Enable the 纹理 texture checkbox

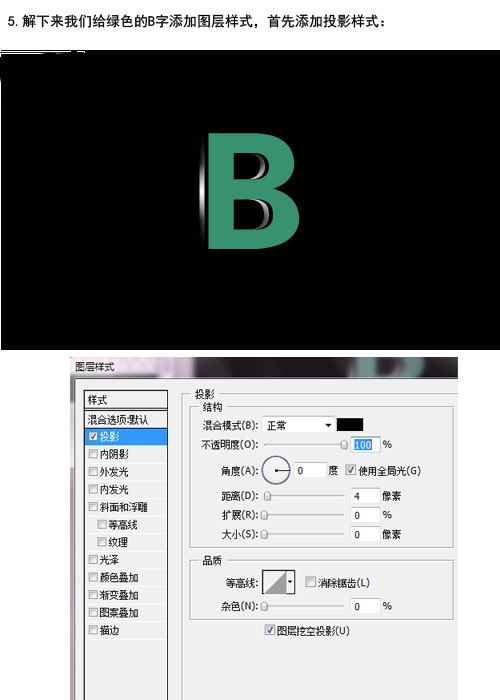point(102,542)
